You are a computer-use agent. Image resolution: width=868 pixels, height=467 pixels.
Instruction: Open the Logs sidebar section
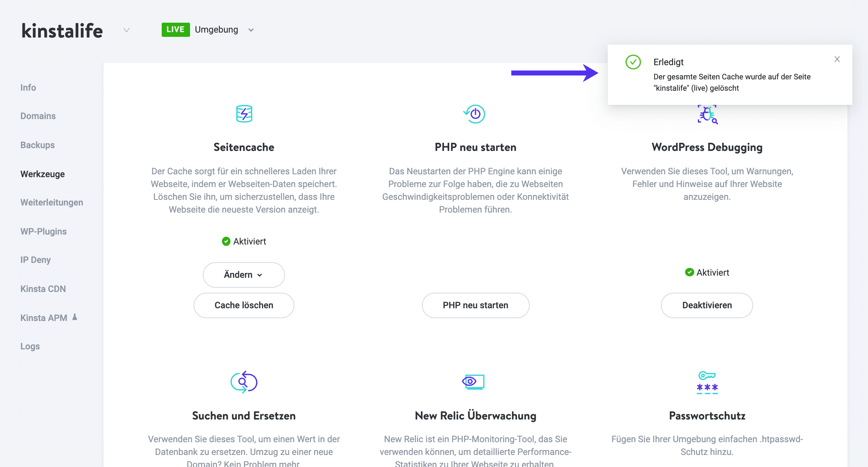pos(30,346)
